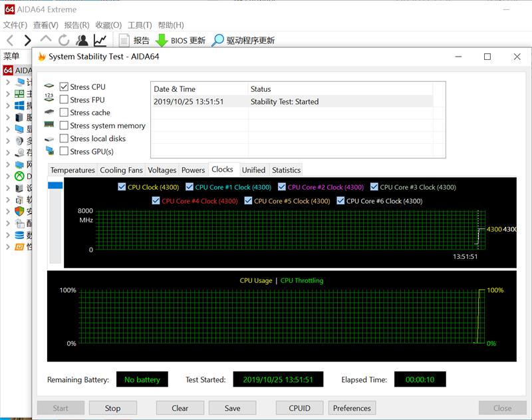
Task: Select the Windows logo tree icon
Action: 19,106
